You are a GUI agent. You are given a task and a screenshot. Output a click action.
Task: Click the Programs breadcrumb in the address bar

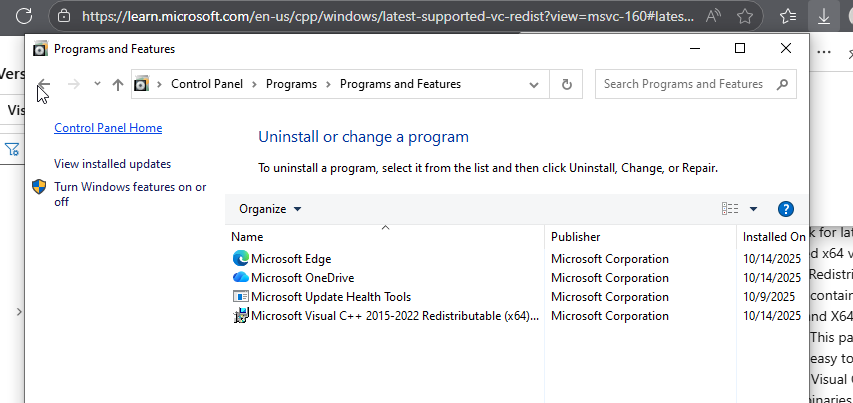pos(292,85)
